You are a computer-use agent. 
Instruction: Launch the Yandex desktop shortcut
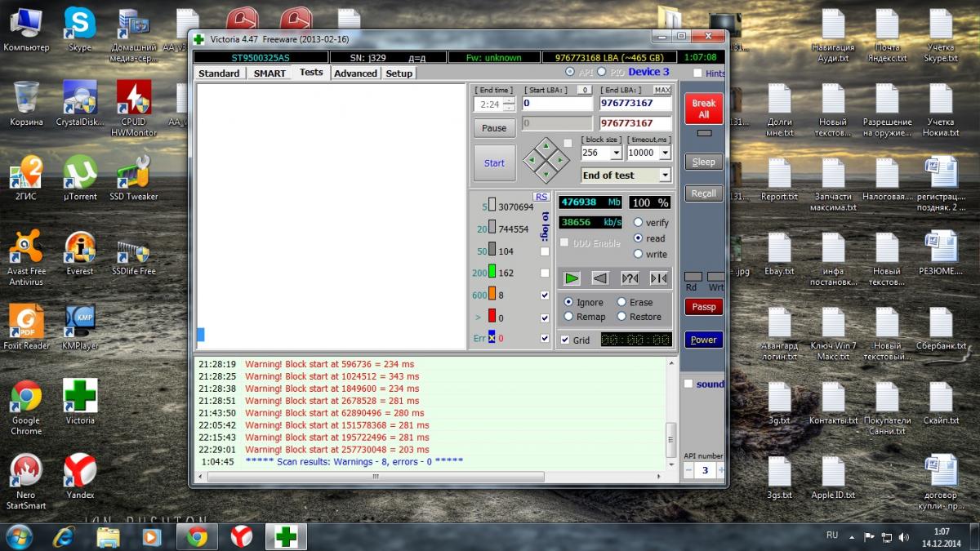click(x=80, y=477)
